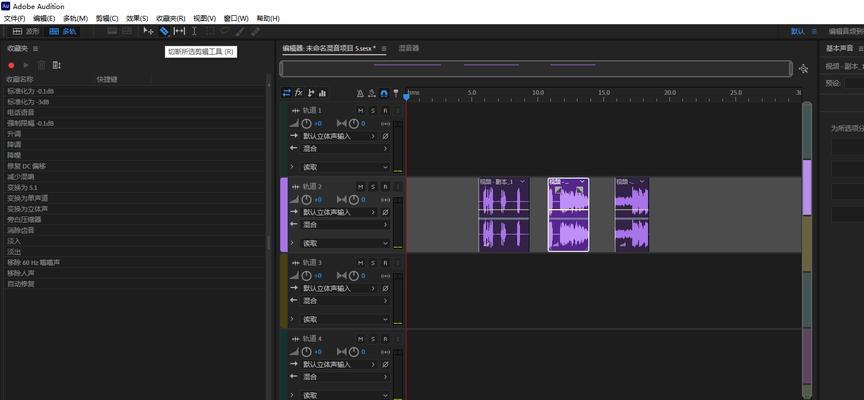Screen dimensions: 864x400
Task: Toggle 轨道 1 polarity reverse icon
Action: (x=385, y=136)
